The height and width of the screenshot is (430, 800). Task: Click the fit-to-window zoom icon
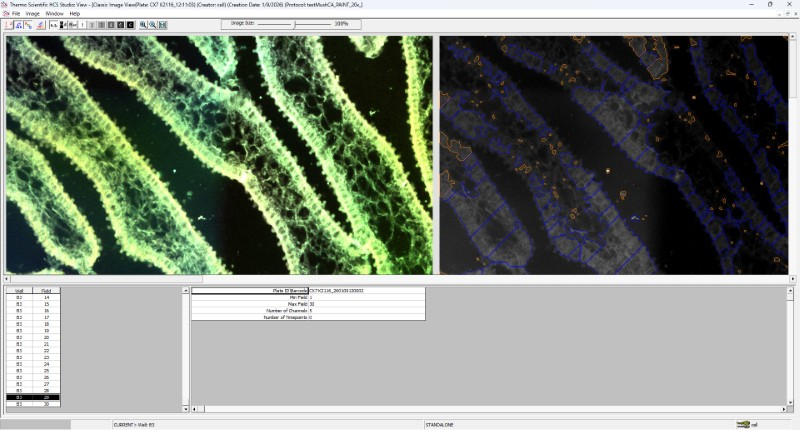tap(162, 25)
